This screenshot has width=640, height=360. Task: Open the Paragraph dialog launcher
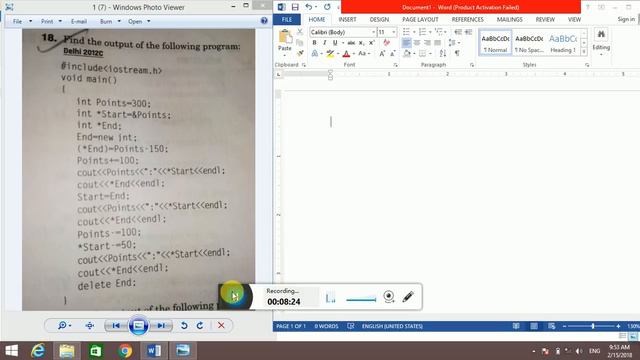(472, 65)
